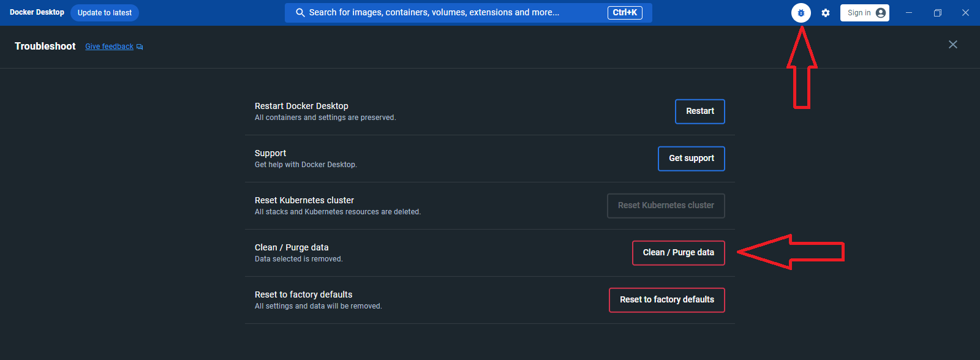The height and width of the screenshot is (360, 980).
Task: Click the Get support button
Action: point(692,159)
